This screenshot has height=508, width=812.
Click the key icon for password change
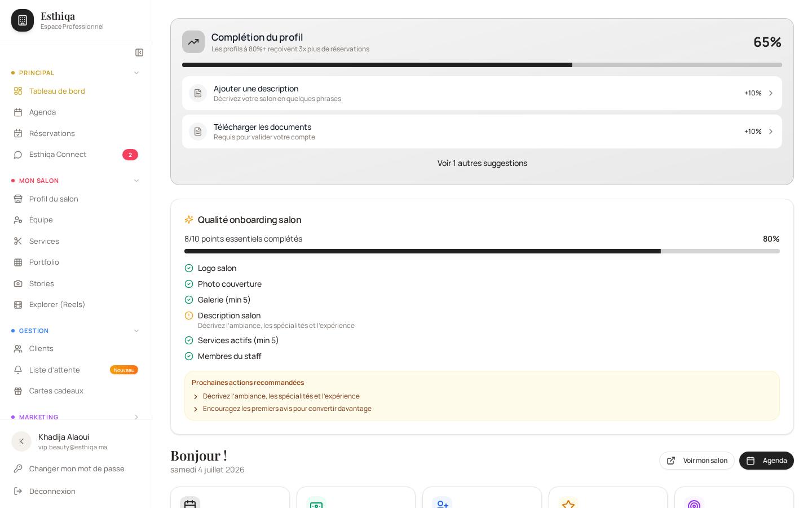click(18, 468)
